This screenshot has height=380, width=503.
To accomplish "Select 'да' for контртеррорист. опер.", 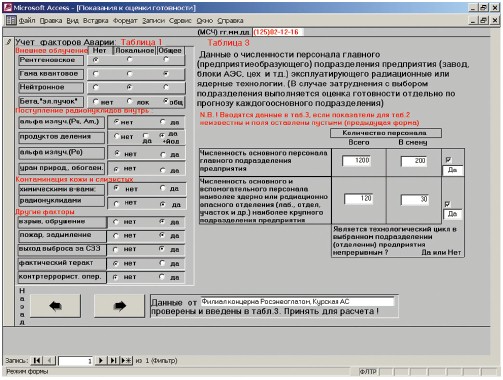I will point(162,276).
